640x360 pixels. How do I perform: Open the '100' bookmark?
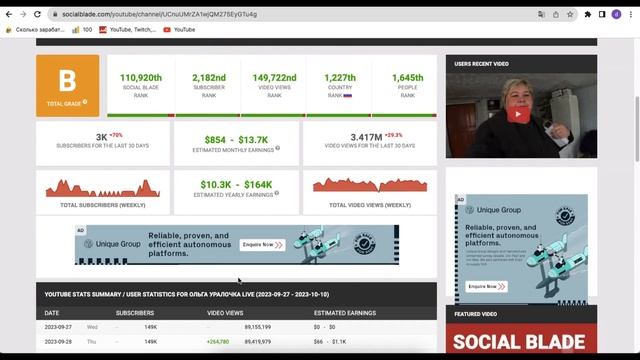tap(82, 30)
